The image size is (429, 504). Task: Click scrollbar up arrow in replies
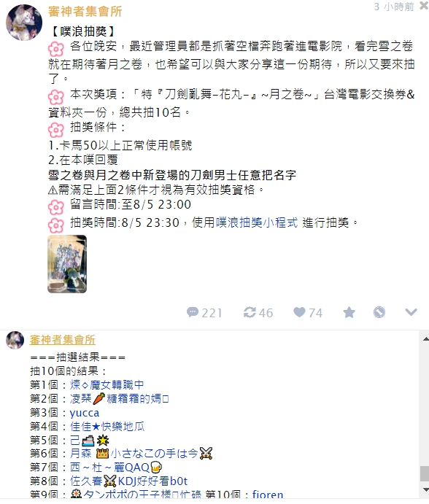(x=425, y=338)
